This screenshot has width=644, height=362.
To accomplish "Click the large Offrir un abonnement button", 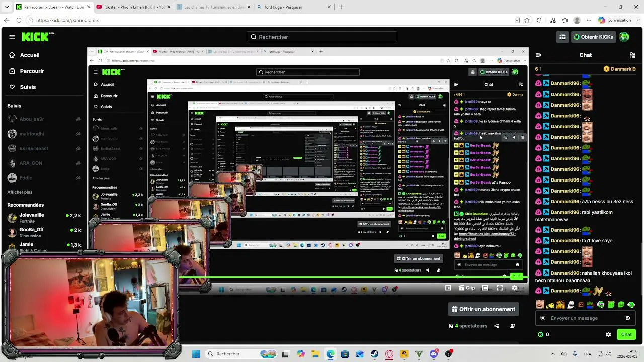I will pyautogui.click(x=484, y=309).
